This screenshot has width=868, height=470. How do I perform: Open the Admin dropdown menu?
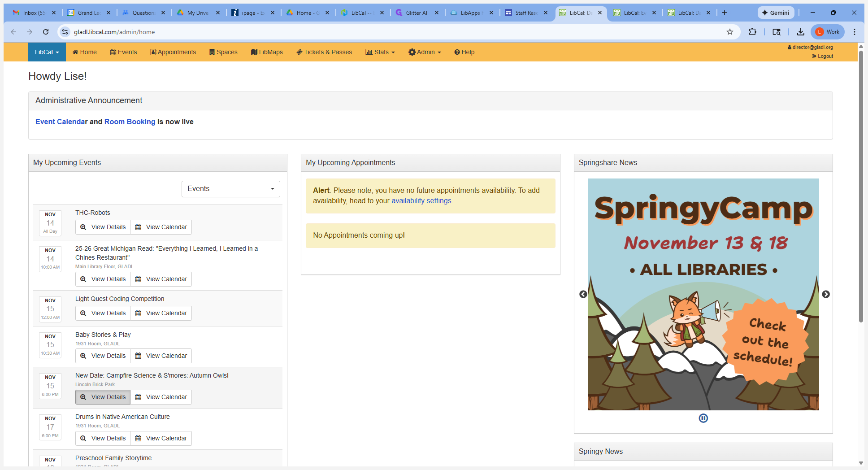pyautogui.click(x=425, y=52)
